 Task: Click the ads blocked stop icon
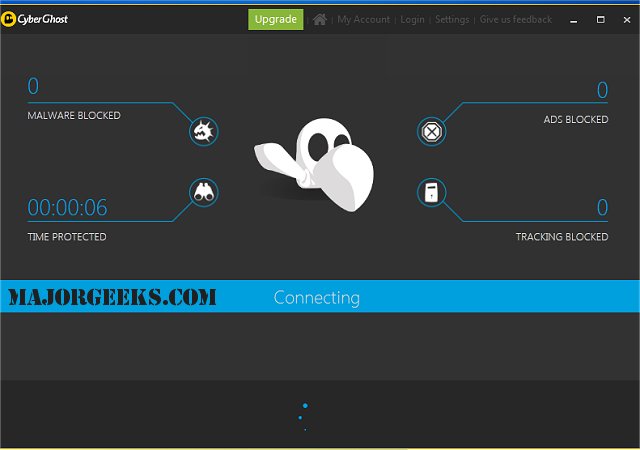coord(431,131)
